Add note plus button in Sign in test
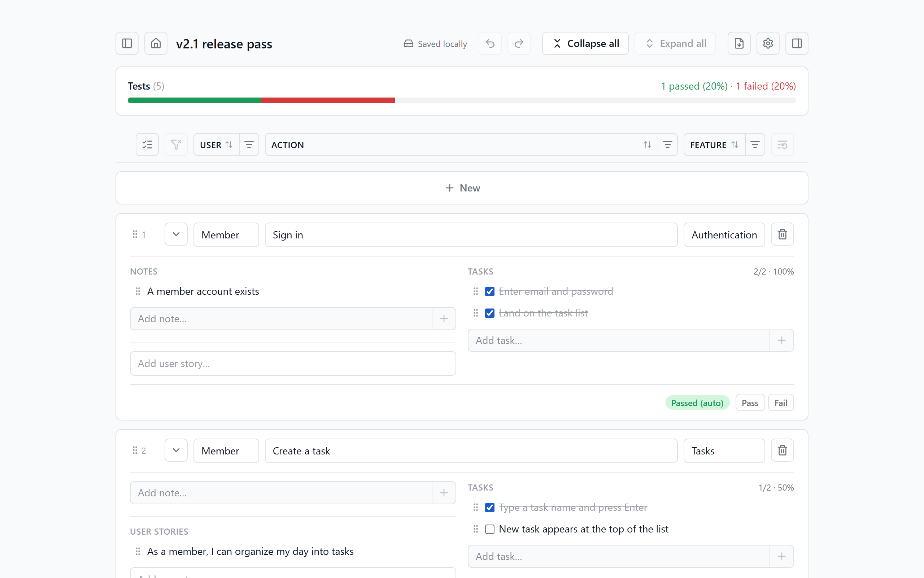This screenshot has height=578, width=924. [x=444, y=318]
